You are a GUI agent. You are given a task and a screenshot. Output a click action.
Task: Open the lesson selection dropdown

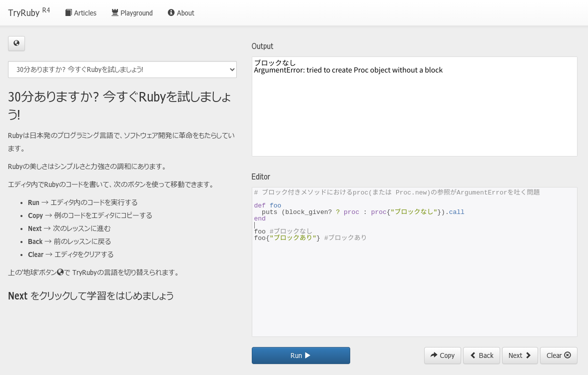pos(122,69)
